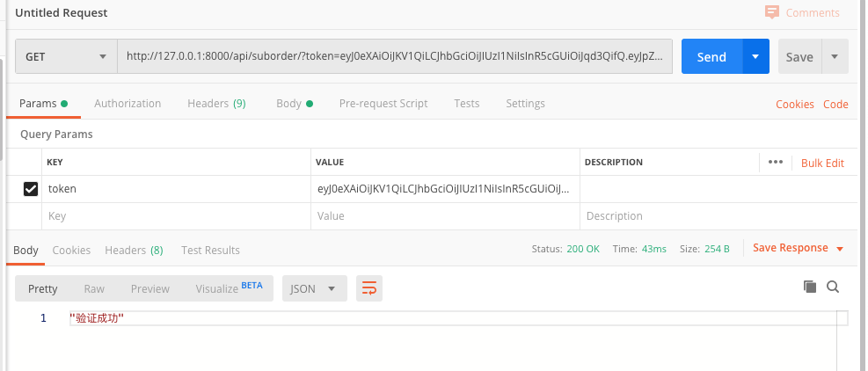
Task: Switch to Raw response view
Action: [94, 288]
